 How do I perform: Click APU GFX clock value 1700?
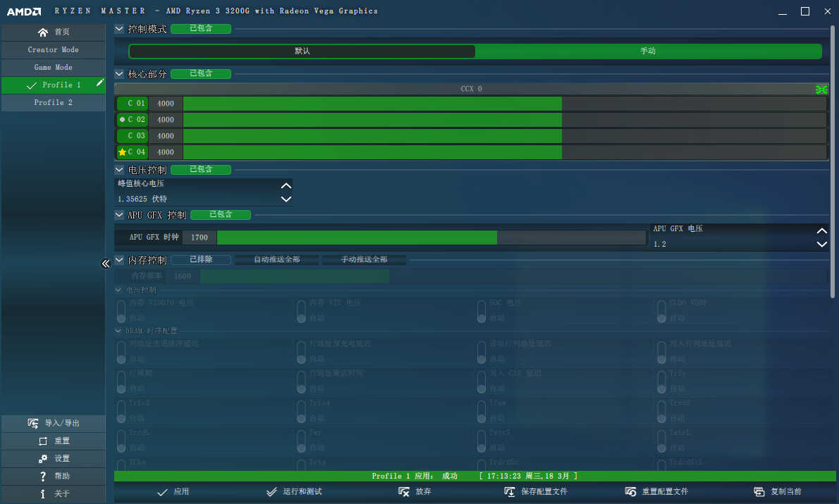pos(199,238)
